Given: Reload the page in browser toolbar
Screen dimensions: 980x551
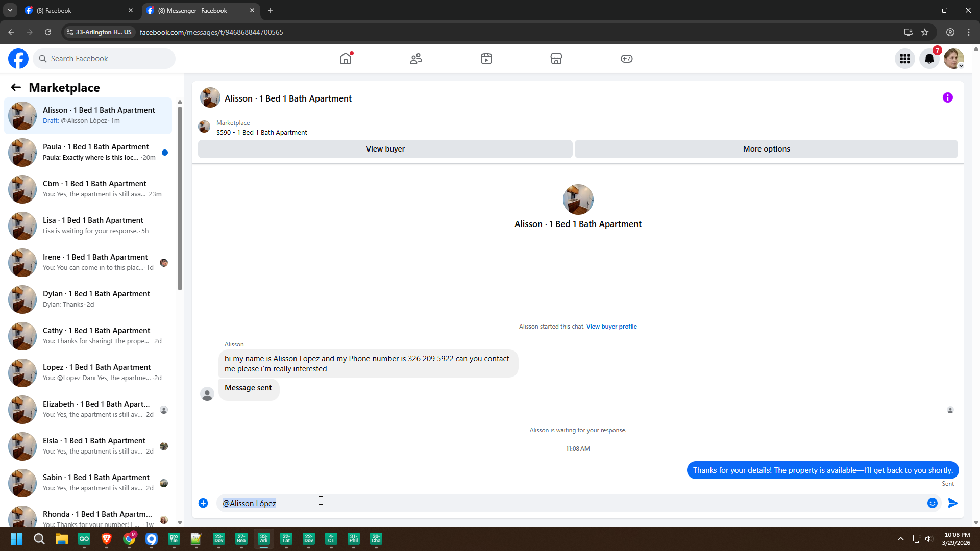Looking at the screenshot, I should 48,32.
